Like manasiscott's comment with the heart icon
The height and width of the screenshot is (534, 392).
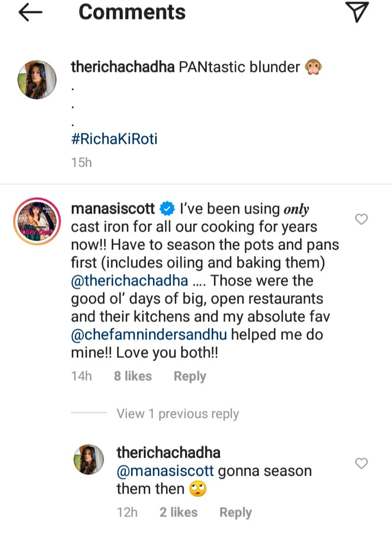coord(361,219)
